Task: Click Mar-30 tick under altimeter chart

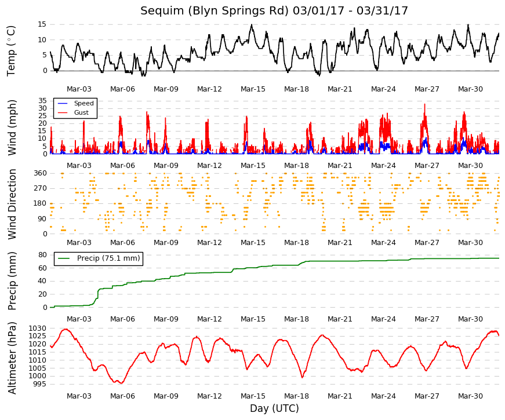Action: point(470,396)
